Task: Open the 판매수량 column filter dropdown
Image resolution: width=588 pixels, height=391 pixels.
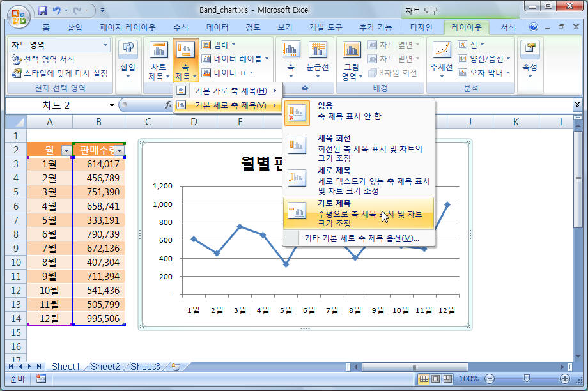Action: click(119, 150)
